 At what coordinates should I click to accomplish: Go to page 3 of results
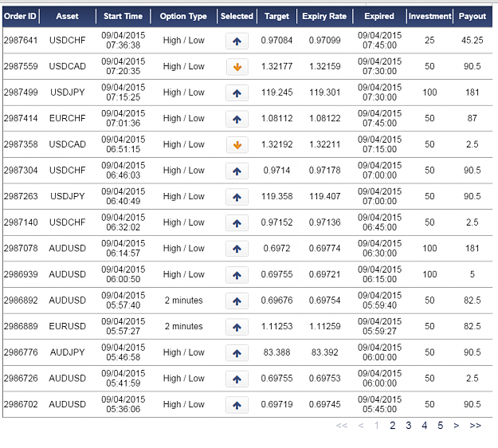[x=409, y=425]
